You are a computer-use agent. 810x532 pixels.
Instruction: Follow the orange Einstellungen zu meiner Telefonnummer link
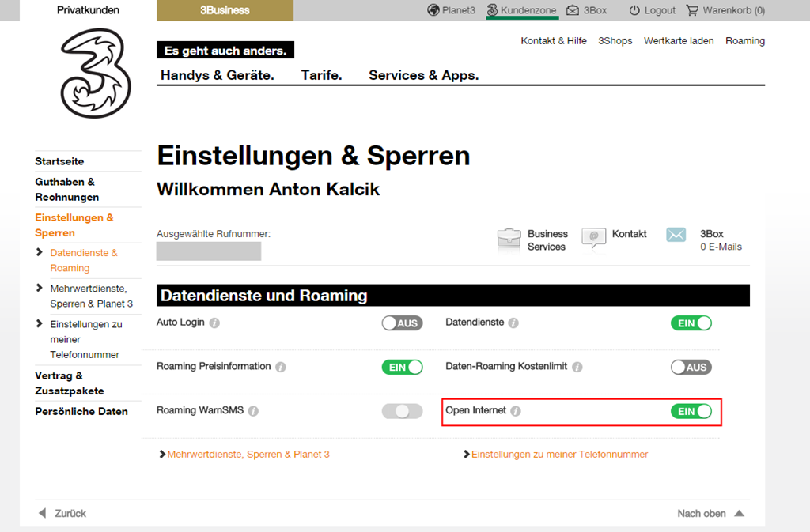click(559, 455)
